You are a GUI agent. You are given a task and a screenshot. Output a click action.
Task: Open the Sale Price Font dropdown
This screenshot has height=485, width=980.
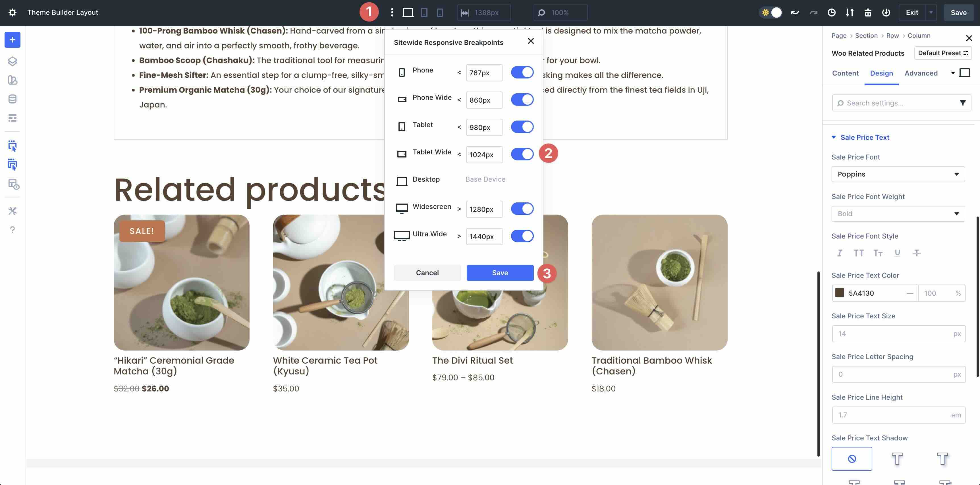(x=898, y=174)
